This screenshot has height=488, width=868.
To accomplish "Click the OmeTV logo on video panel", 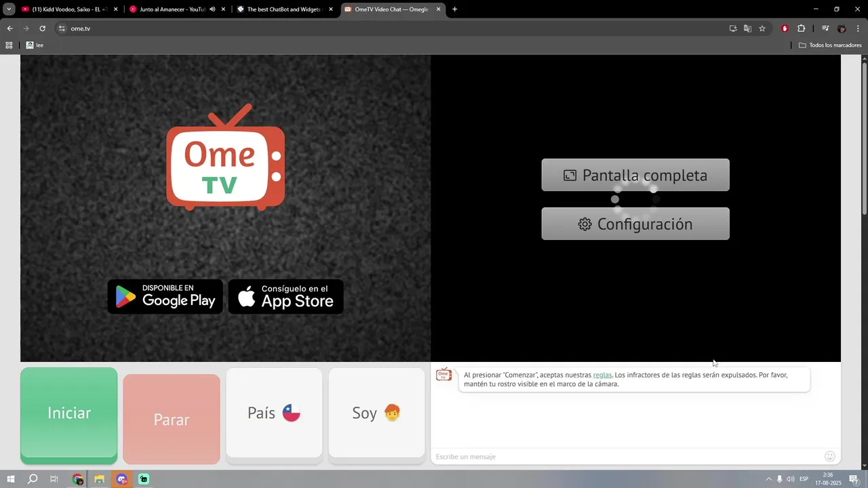I will (x=225, y=157).
